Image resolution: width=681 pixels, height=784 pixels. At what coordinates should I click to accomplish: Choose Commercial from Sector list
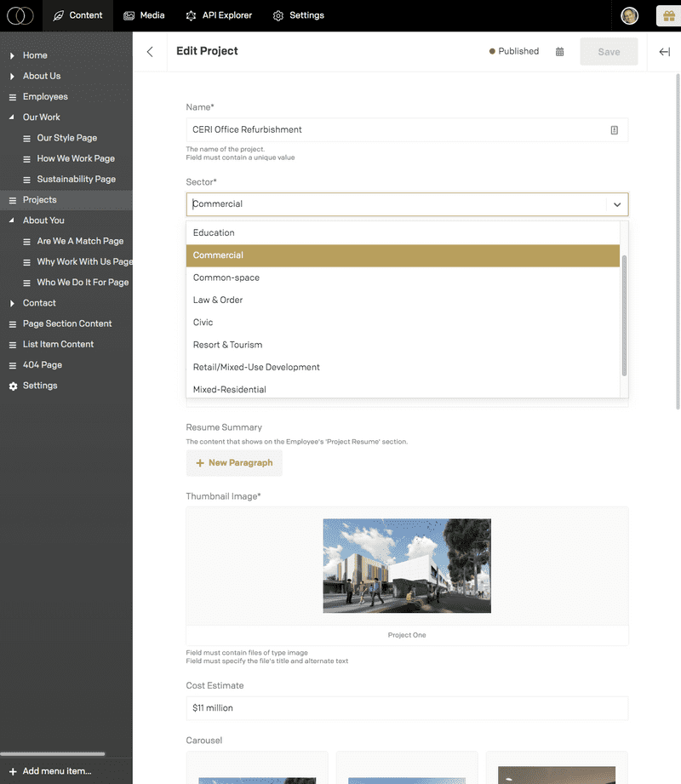click(x=403, y=255)
